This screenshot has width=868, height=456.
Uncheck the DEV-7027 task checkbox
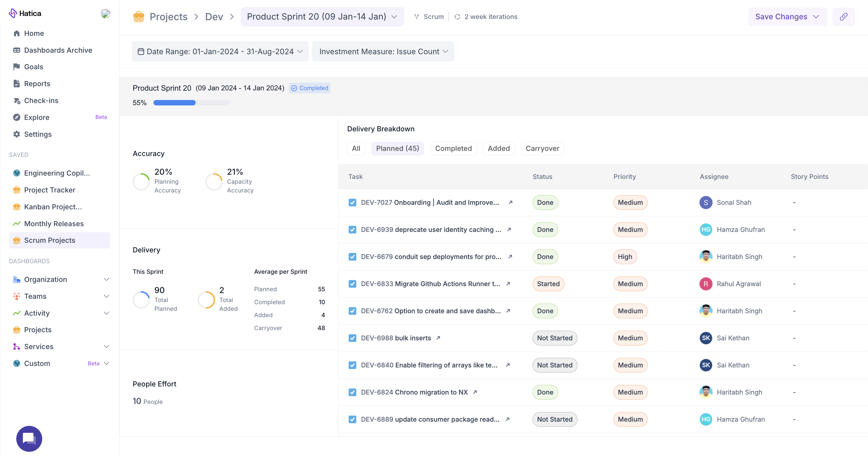(352, 202)
